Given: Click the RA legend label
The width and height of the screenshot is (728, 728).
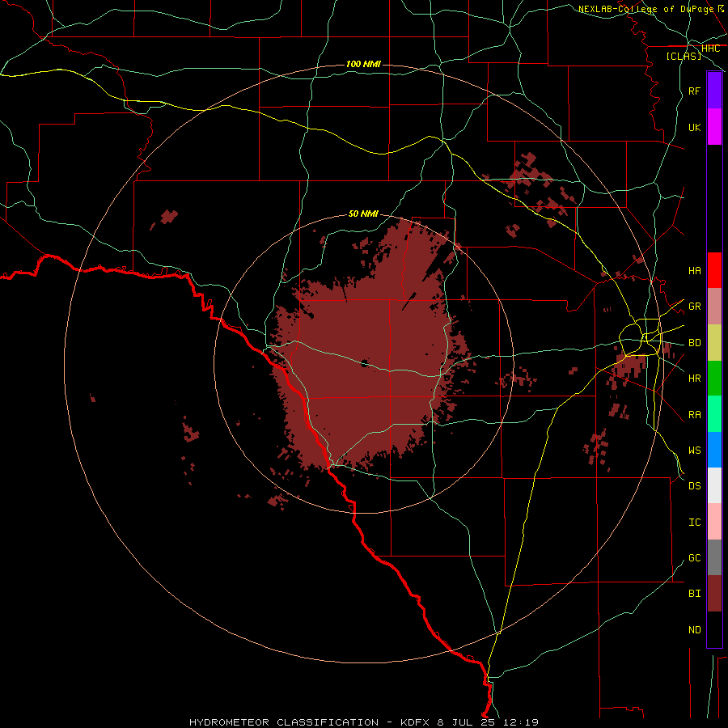Looking at the screenshot, I should [x=695, y=415].
